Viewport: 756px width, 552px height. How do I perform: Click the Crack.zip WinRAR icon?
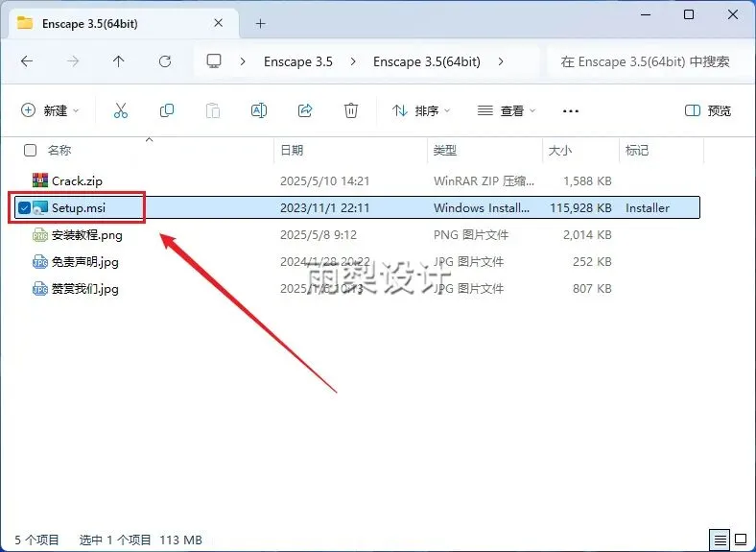[40, 180]
